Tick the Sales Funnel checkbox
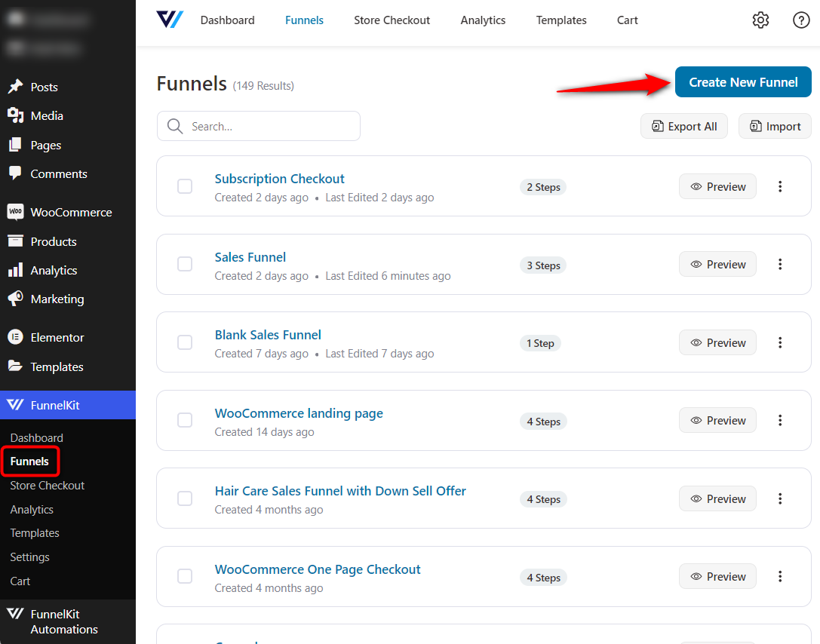820x644 pixels. click(x=185, y=264)
